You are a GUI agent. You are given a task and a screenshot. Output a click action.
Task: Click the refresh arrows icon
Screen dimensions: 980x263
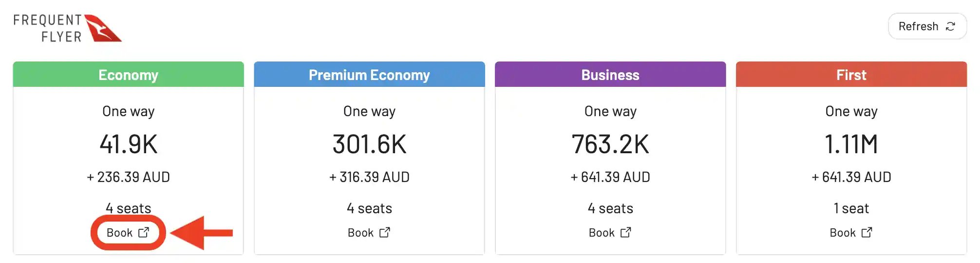(950, 26)
